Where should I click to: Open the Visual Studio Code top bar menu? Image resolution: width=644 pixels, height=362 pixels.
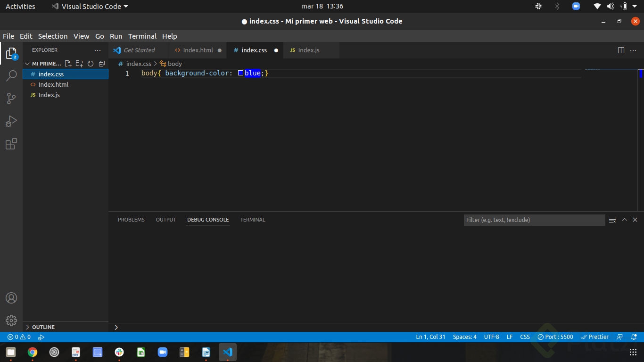pyautogui.click(x=89, y=6)
